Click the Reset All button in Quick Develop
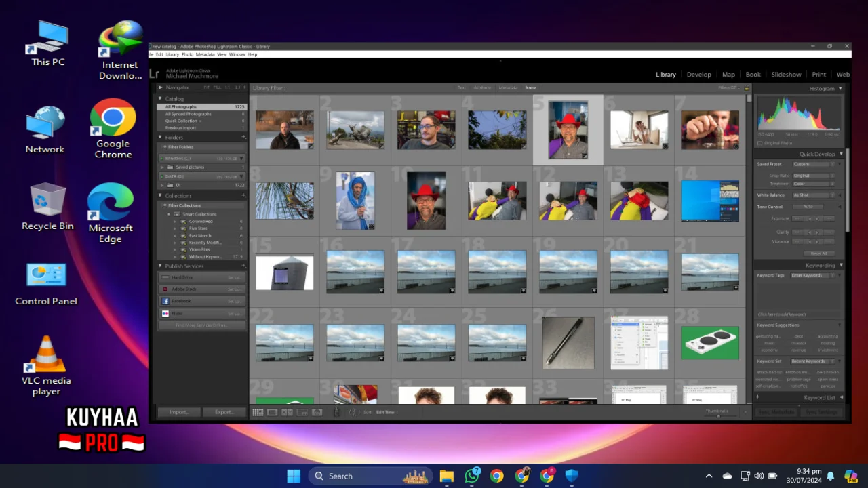 818,253
